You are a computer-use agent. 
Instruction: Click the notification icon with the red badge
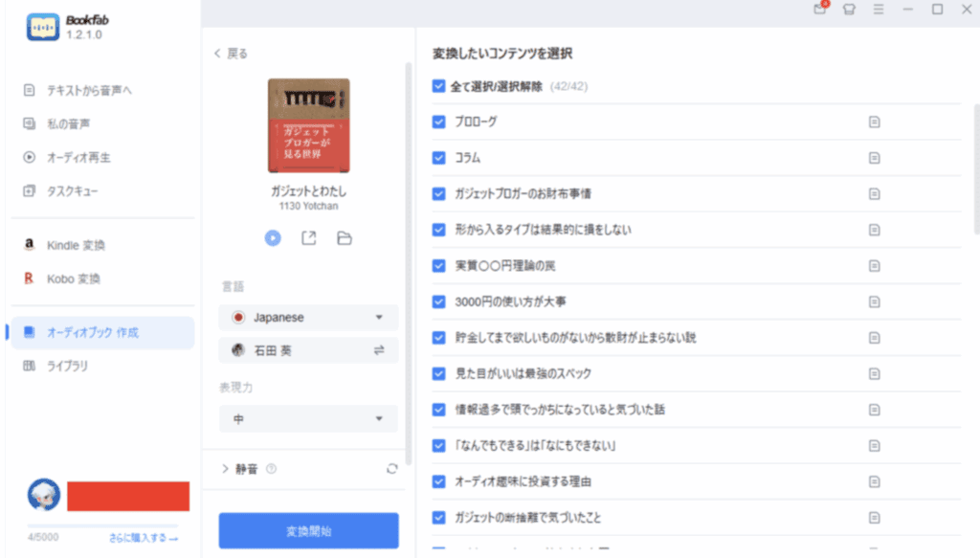click(820, 10)
